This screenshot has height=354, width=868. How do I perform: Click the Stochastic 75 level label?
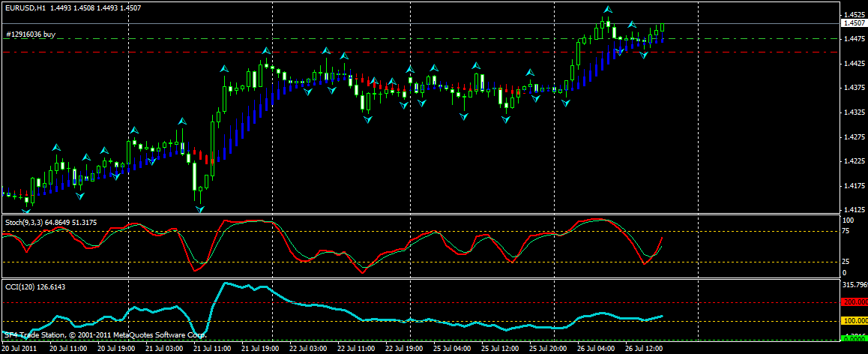point(848,232)
